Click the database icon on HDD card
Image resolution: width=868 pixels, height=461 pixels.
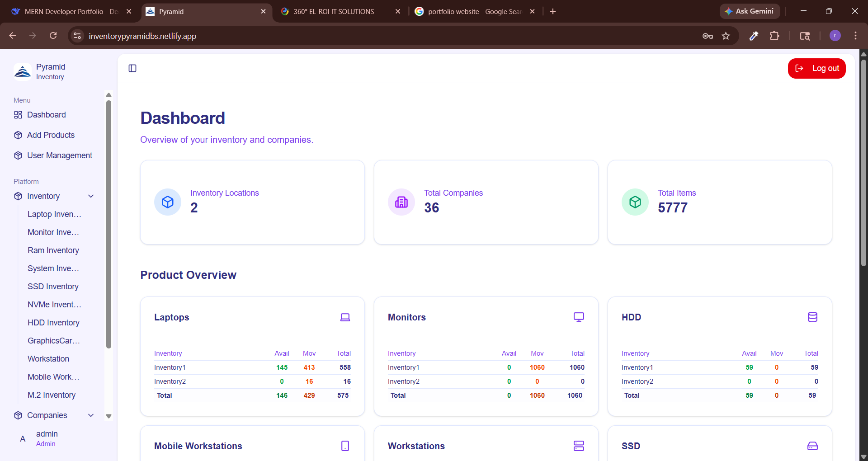pyautogui.click(x=812, y=317)
